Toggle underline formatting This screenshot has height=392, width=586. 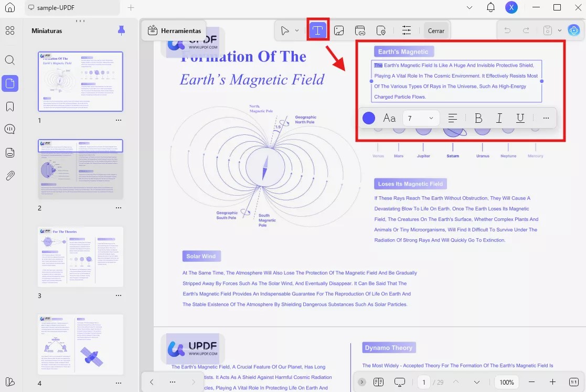520,118
